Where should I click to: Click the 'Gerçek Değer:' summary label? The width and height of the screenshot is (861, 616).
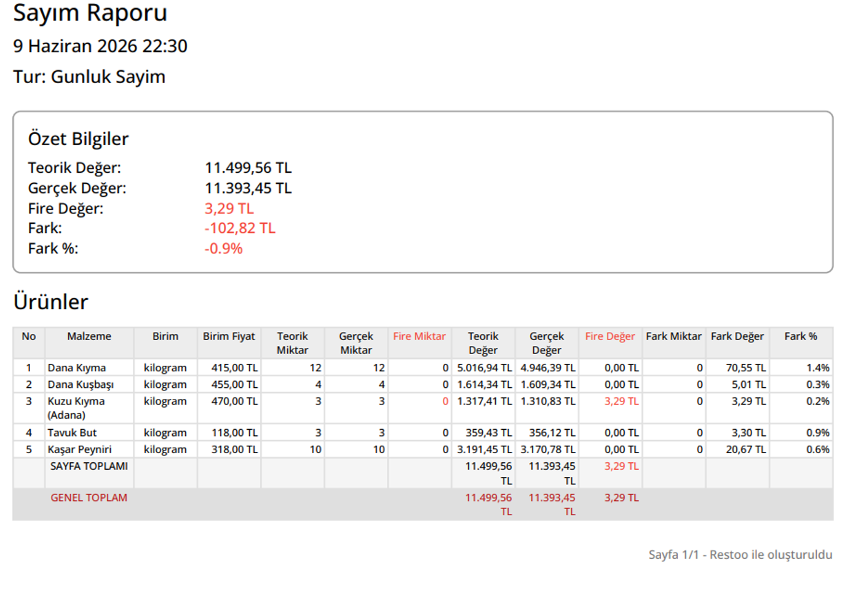(x=77, y=188)
